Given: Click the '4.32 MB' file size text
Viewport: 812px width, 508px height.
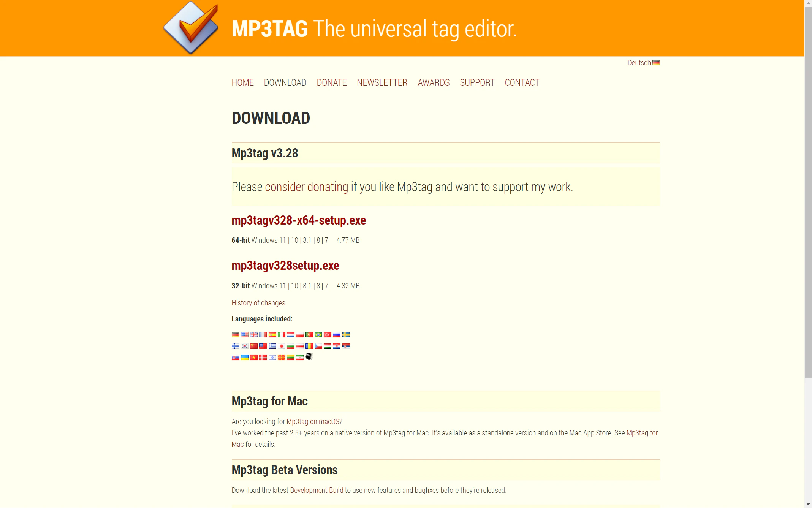Looking at the screenshot, I should [x=348, y=286].
